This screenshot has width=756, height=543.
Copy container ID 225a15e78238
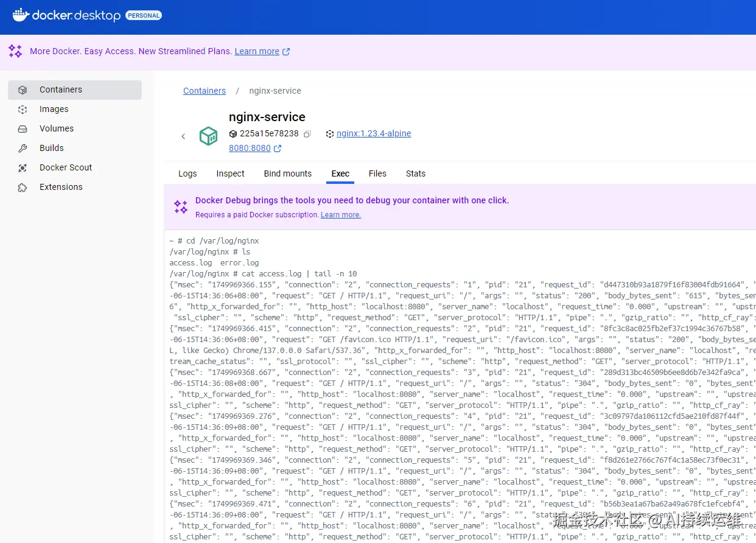[x=307, y=134]
